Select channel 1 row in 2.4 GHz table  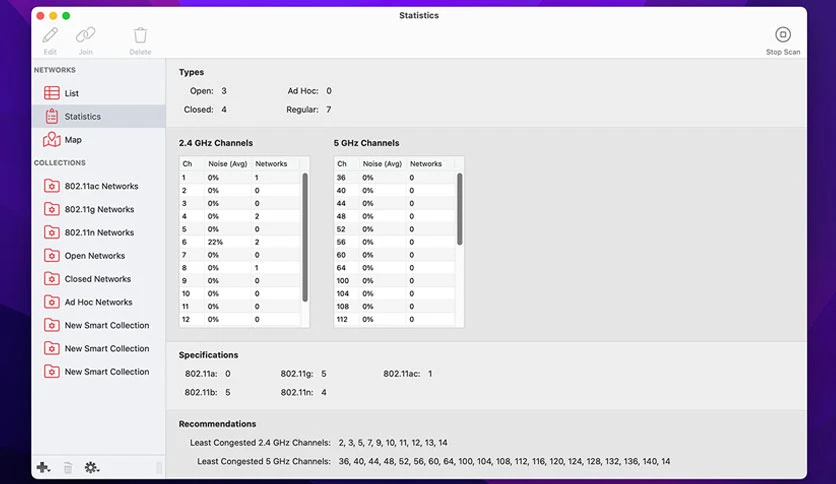point(240,178)
